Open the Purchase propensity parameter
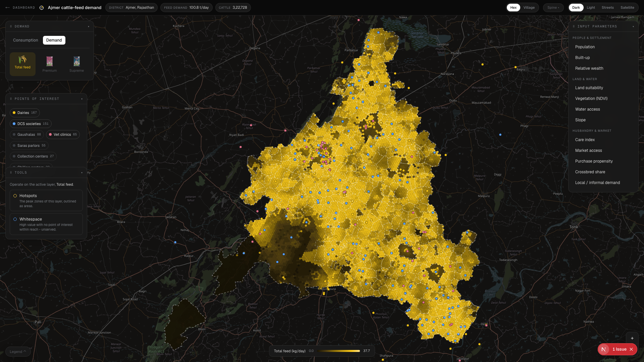The image size is (644, 362). [x=603, y=161]
